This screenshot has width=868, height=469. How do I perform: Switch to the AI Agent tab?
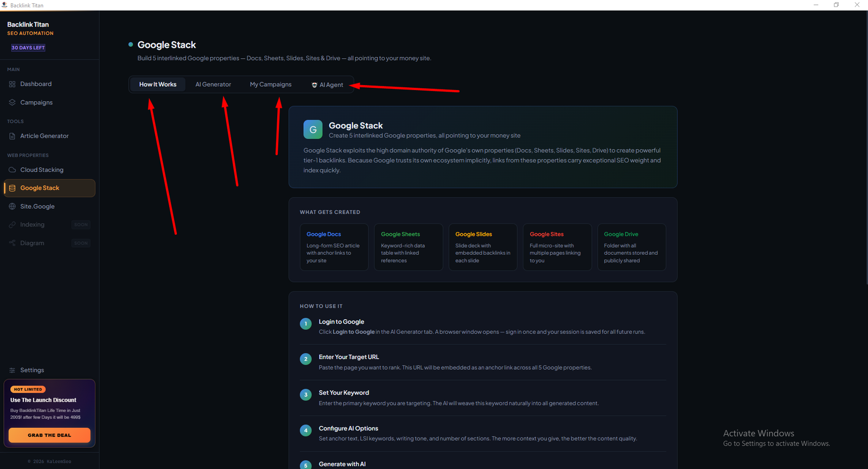click(x=327, y=85)
